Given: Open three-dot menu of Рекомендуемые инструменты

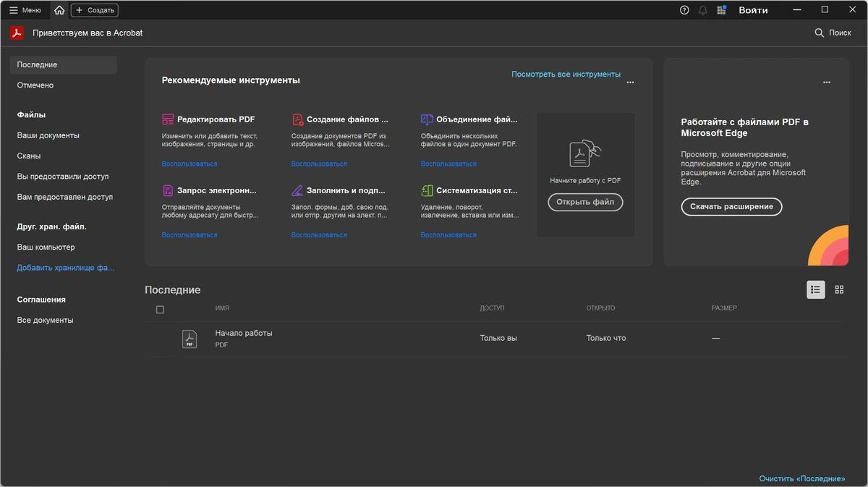Looking at the screenshot, I should tap(630, 82).
